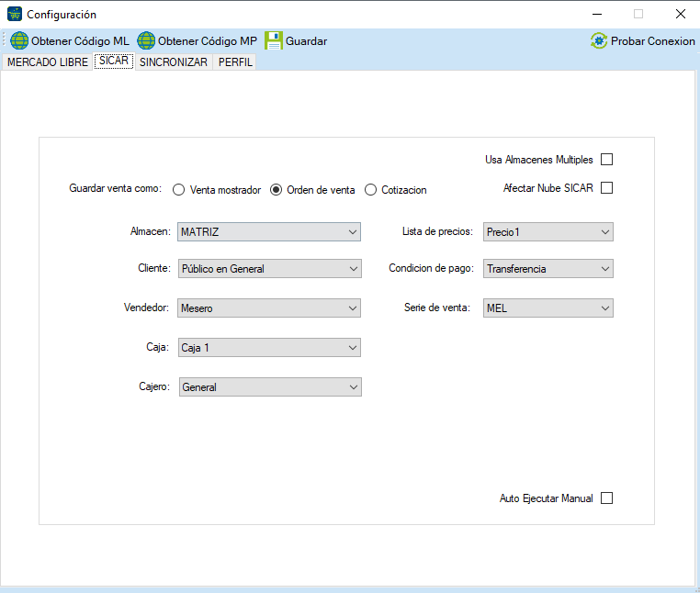Screen dimensions: 700x593
Task: Toggle the Afectar Nube SICAR checkbox
Action: coord(606,188)
